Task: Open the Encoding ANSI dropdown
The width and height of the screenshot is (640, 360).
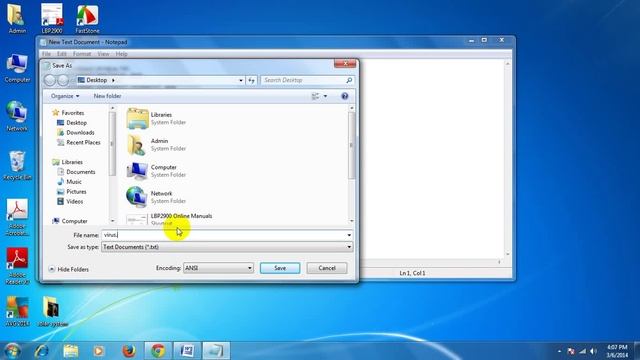Action: pyautogui.click(x=218, y=268)
